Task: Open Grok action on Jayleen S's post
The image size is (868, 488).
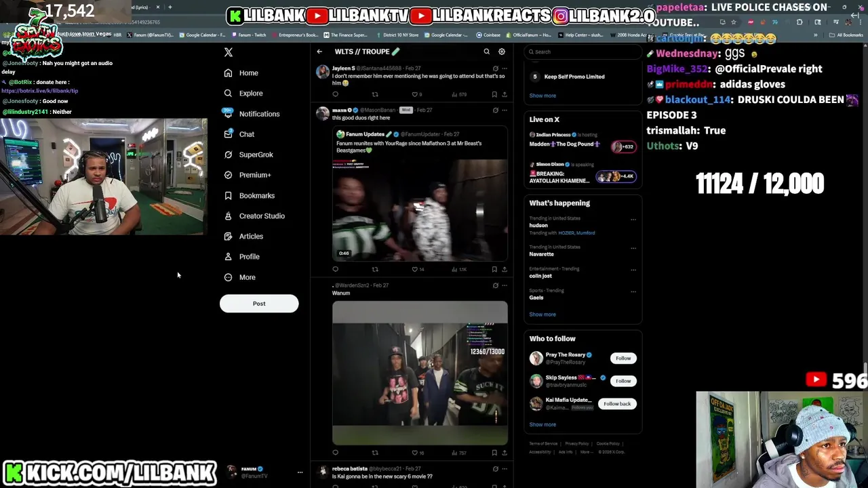Action: tap(495, 68)
